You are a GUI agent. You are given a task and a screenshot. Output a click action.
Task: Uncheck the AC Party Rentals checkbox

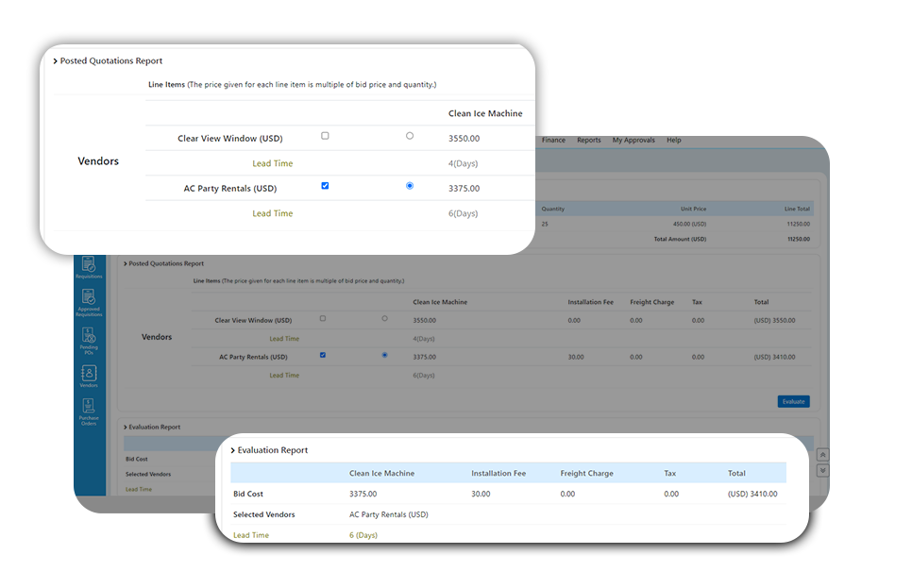point(325,186)
